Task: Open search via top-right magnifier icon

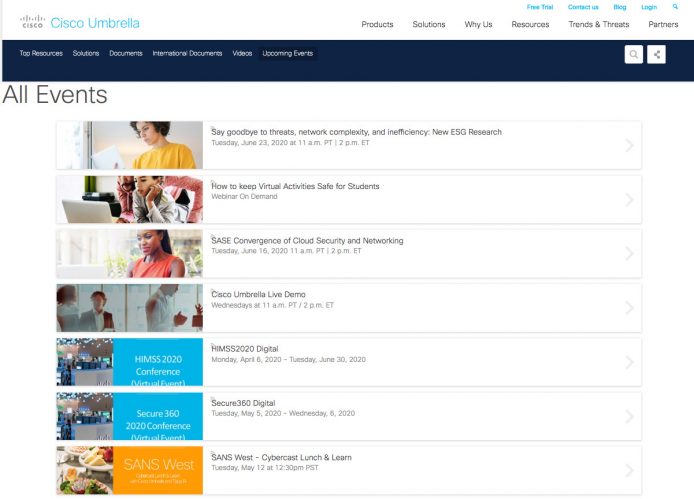Action: point(675,7)
